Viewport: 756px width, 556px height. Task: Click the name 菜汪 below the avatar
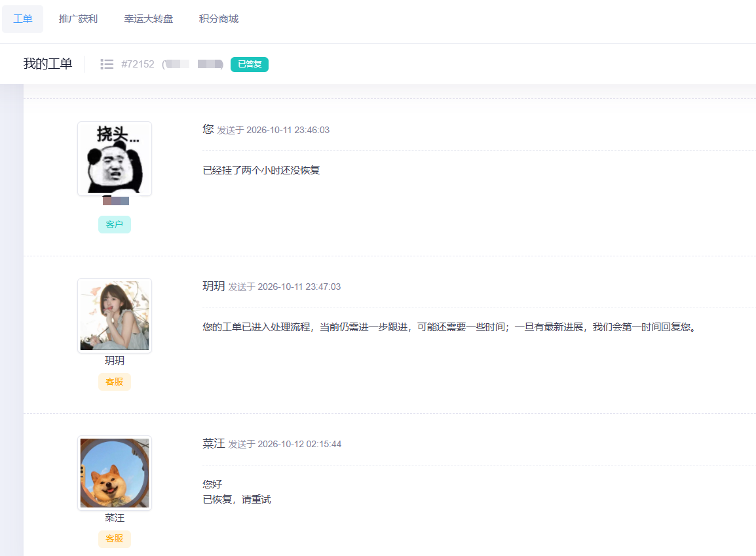click(x=115, y=518)
